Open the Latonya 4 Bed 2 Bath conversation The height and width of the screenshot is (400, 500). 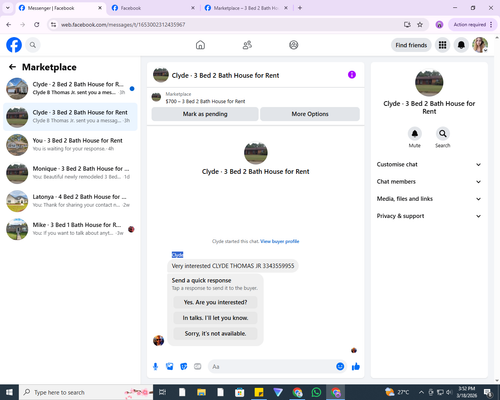coord(70,201)
